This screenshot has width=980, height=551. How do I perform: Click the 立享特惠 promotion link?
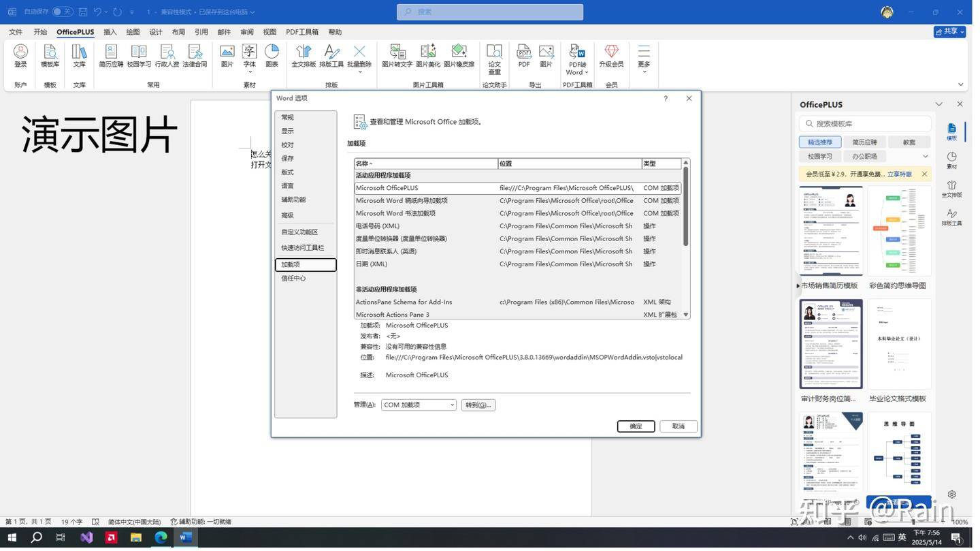[899, 174]
